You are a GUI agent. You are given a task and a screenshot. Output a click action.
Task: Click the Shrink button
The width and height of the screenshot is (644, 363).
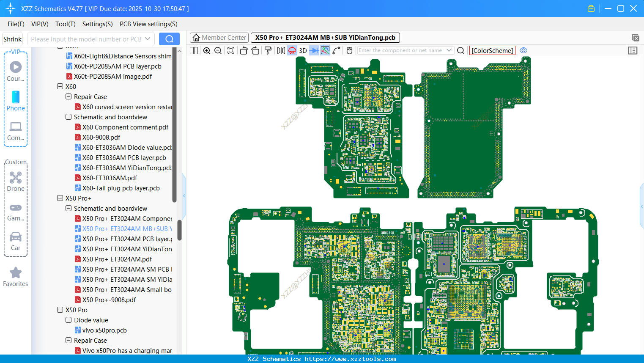(12, 39)
